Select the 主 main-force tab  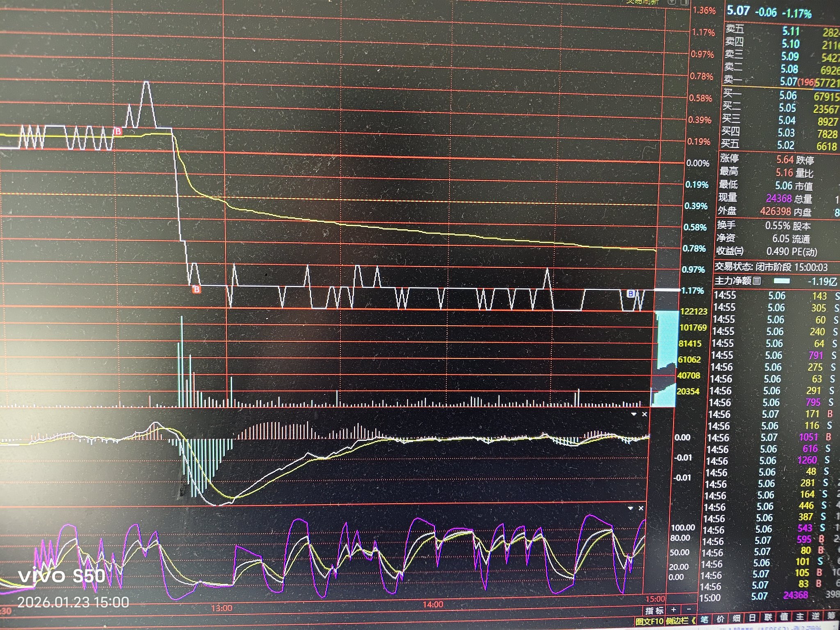[x=800, y=616]
